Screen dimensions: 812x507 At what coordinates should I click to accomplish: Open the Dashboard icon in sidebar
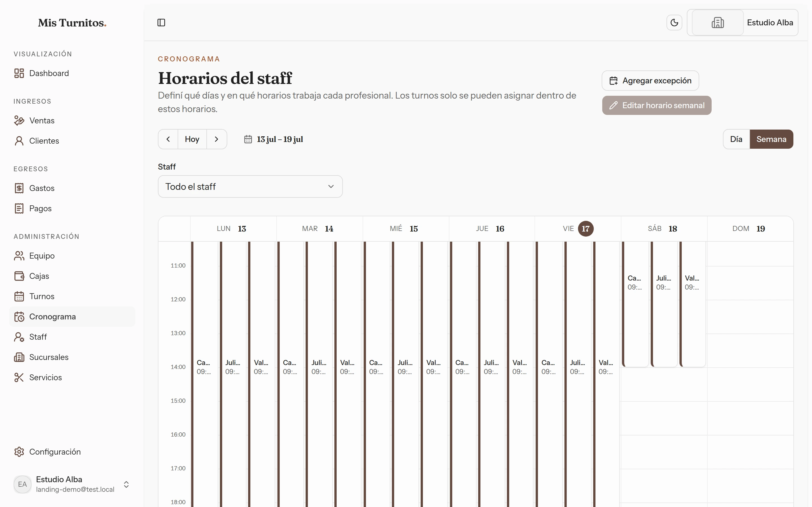(x=19, y=73)
